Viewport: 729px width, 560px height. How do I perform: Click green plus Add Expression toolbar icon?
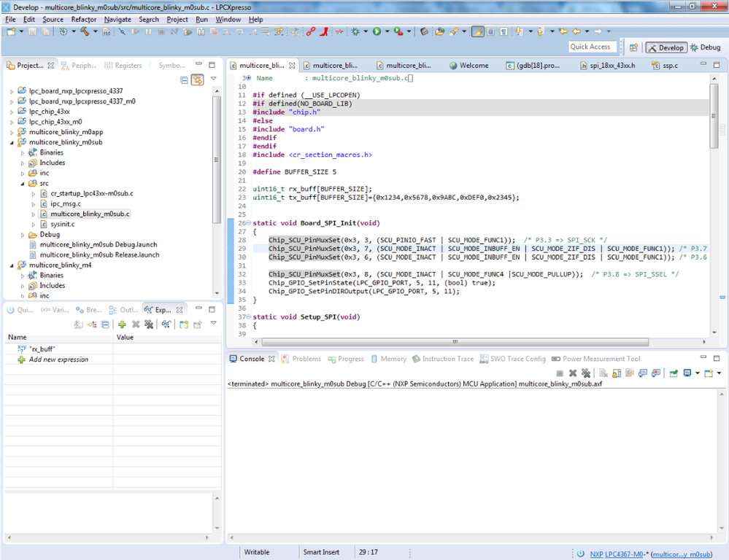[122, 324]
